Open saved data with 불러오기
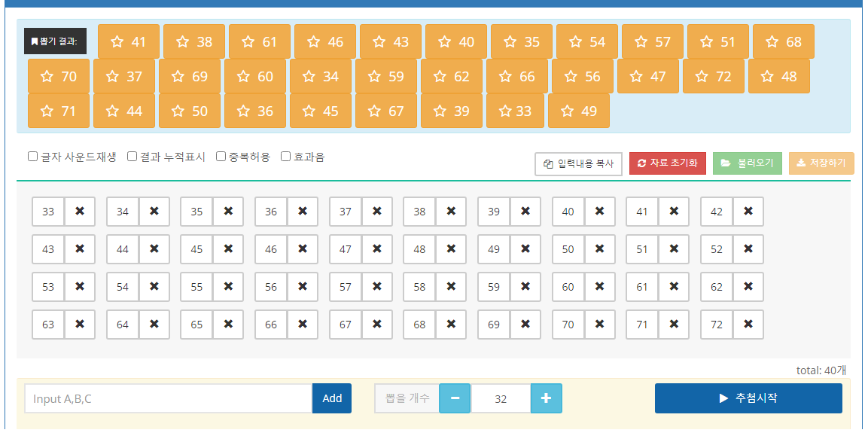Image resolution: width=868 pixels, height=442 pixels. (748, 163)
